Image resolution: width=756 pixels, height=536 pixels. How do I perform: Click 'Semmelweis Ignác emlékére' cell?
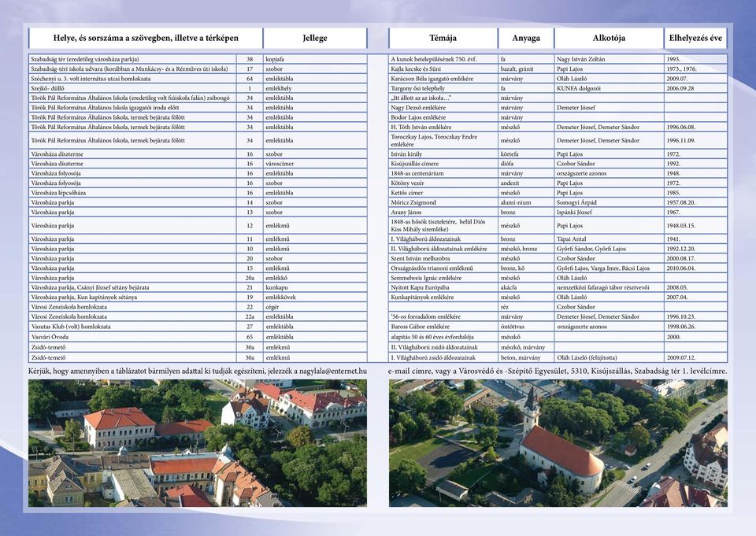pyautogui.click(x=443, y=278)
